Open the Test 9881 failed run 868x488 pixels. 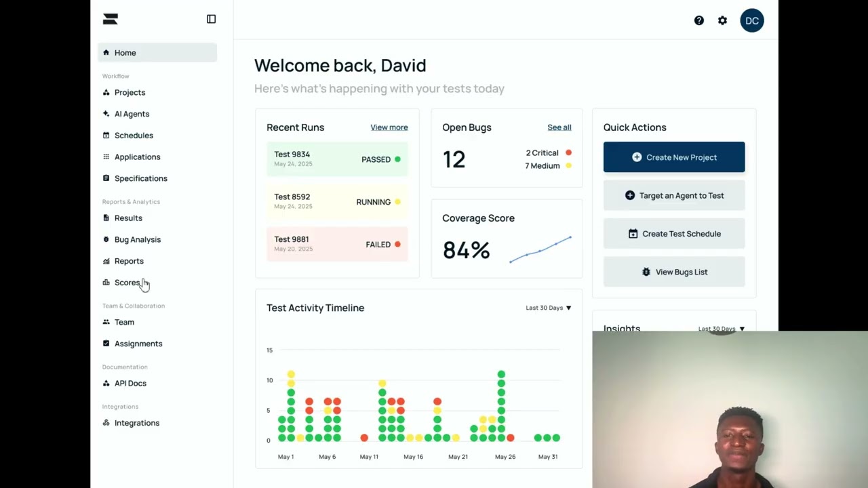coord(337,244)
